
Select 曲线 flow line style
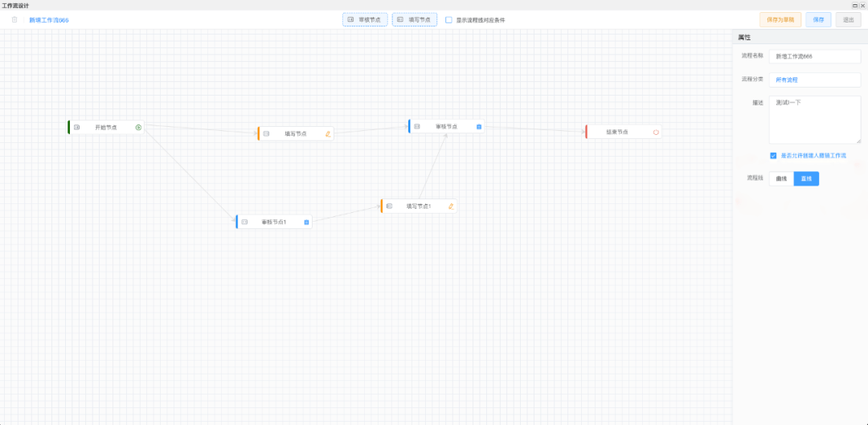781,178
